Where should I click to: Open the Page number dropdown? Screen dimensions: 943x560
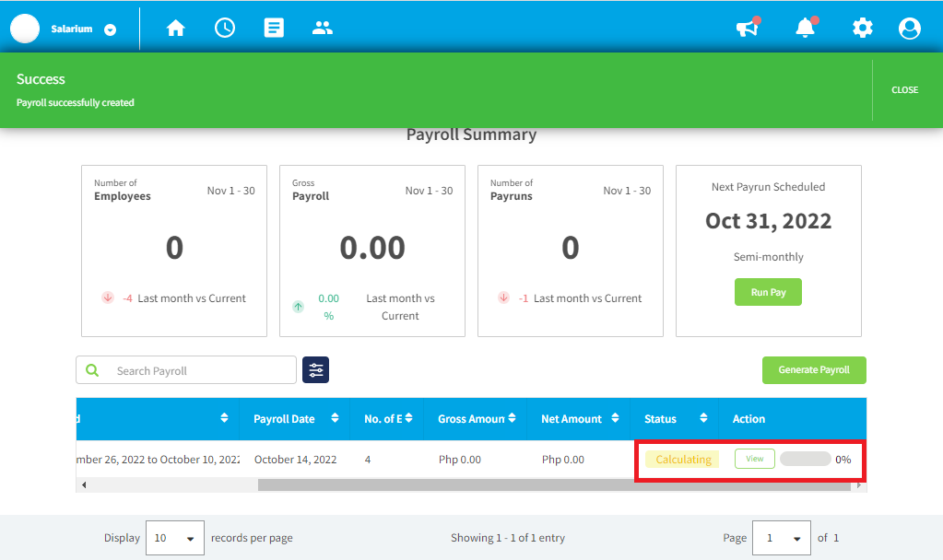pyautogui.click(x=781, y=538)
